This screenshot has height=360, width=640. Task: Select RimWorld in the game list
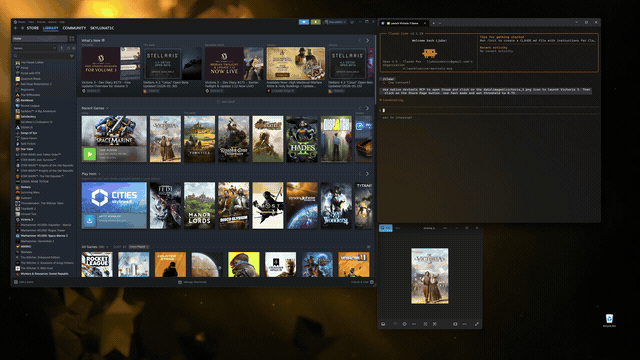click(x=27, y=100)
